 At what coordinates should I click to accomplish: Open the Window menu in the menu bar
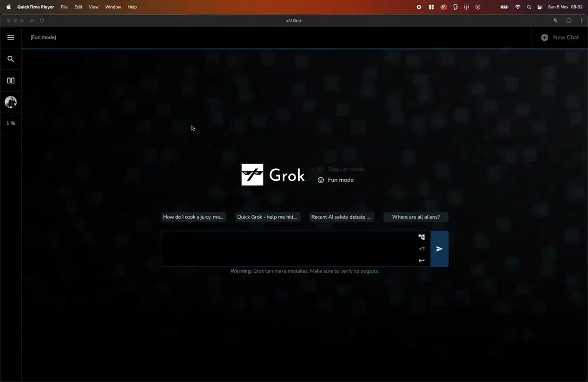[113, 7]
